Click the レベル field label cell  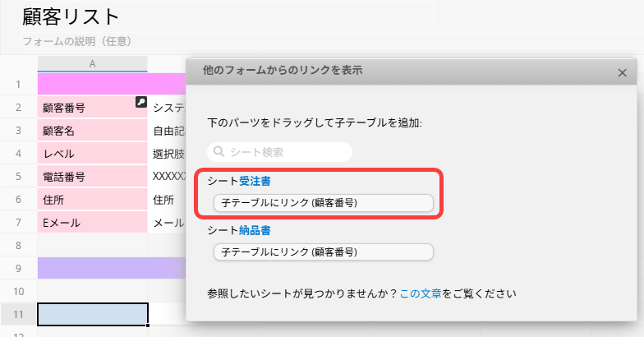coord(92,153)
